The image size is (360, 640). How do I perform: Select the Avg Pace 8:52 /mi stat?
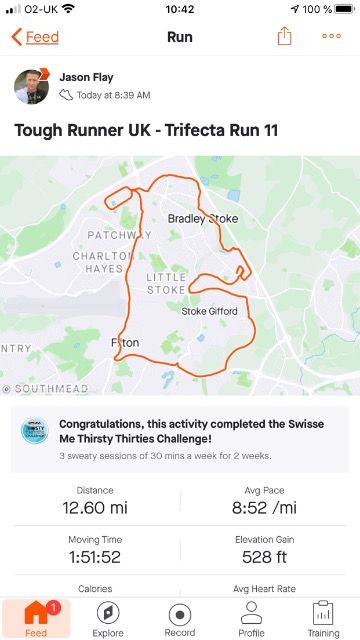point(264,500)
